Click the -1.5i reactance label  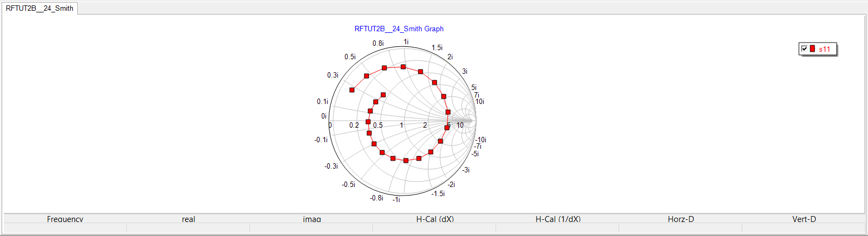(x=438, y=193)
